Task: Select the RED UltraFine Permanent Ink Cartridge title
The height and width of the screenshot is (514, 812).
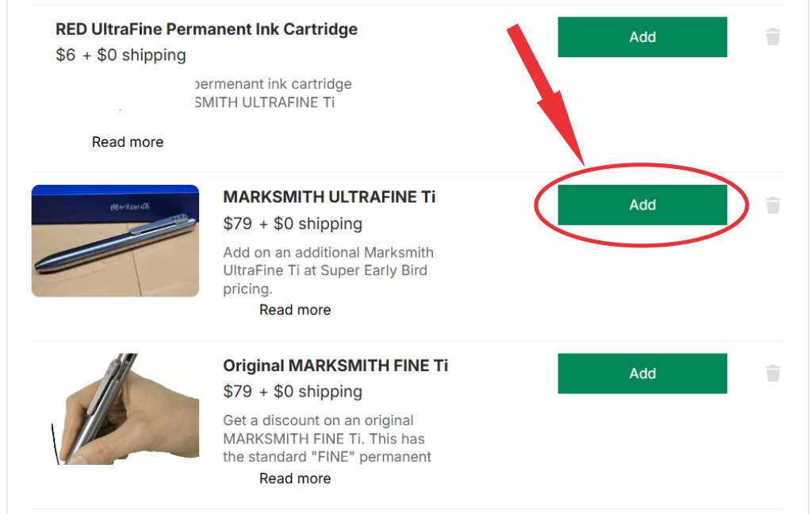Action: tap(205, 29)
